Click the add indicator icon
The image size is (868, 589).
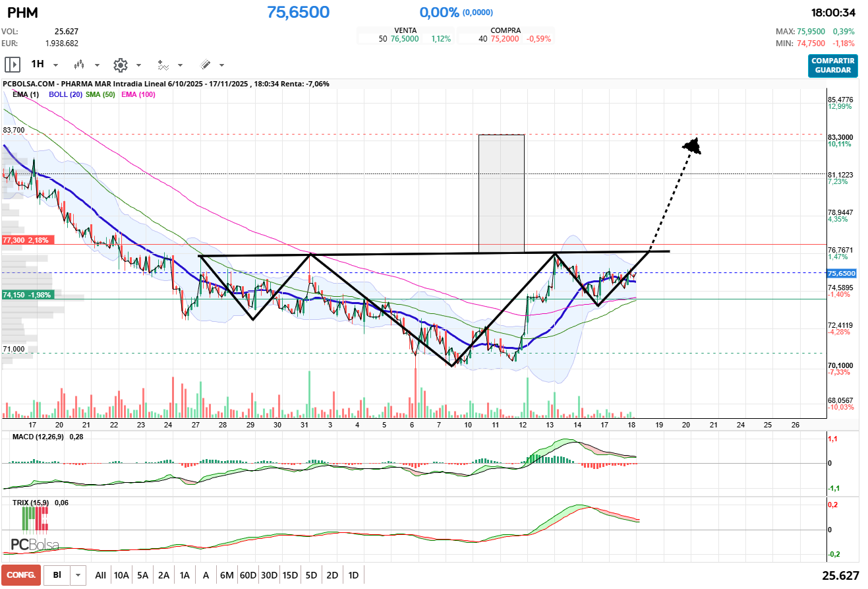coord(163,65)
